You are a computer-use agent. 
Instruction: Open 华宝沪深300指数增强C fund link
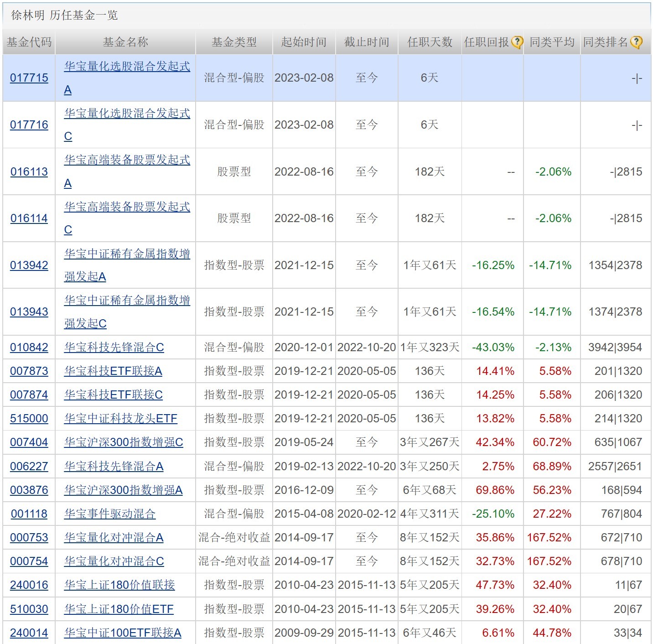(x=124, y=442)
